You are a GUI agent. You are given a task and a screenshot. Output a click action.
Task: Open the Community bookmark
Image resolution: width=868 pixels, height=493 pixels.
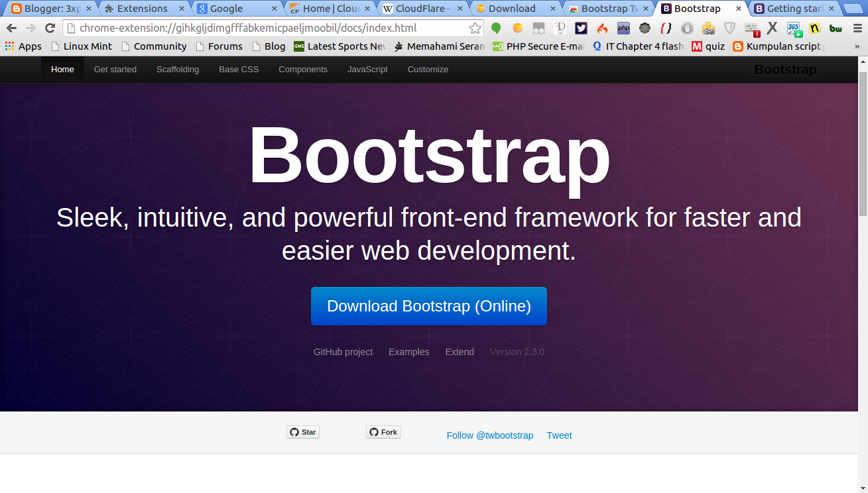click(x=154, y=46)
